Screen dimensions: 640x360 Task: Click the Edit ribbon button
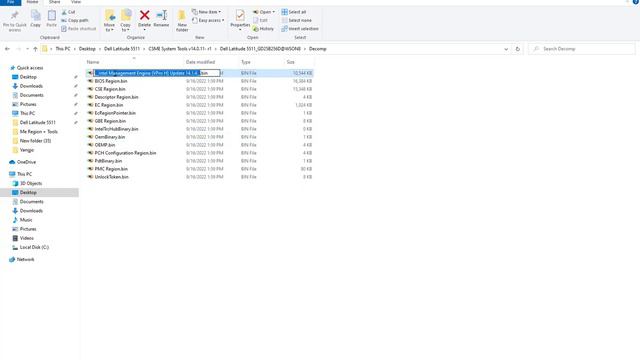pyautogui.click(x=260, y=20)
